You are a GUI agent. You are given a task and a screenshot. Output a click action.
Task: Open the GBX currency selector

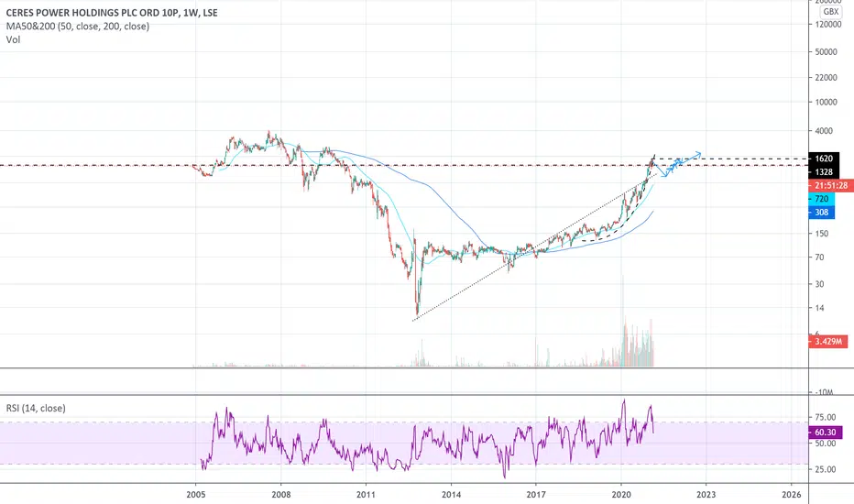coord(830,11)
